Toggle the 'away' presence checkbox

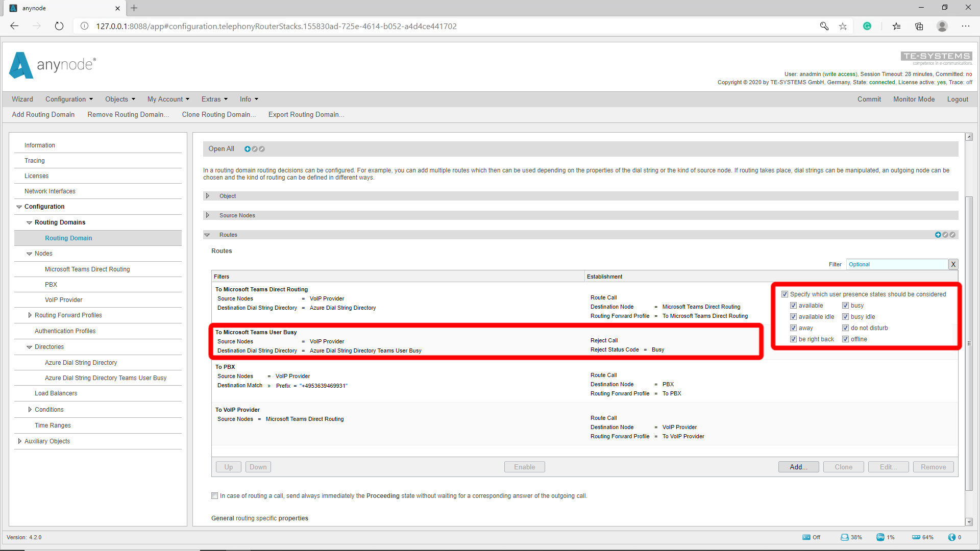pyautogui.click(x=793, y=328)
